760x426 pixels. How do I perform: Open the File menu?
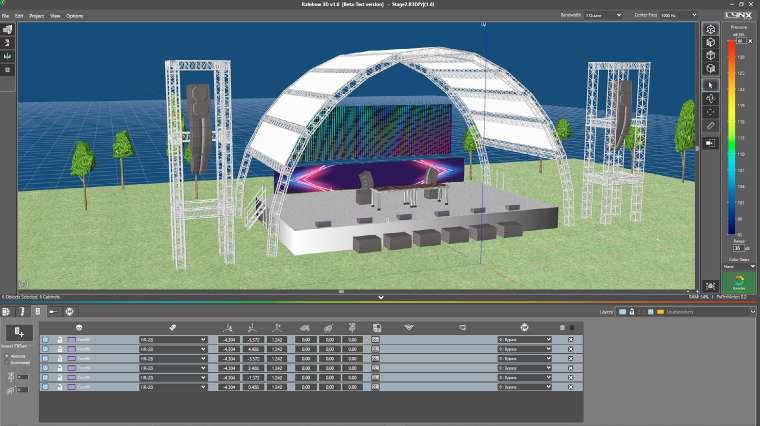pyautogui.click(x=5, y=16)
